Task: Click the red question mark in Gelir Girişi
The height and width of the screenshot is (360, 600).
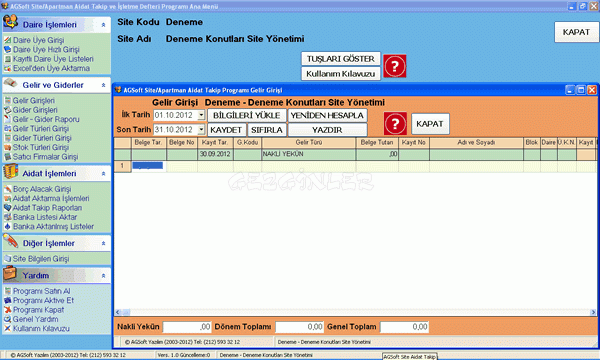Action: point(395,124)
